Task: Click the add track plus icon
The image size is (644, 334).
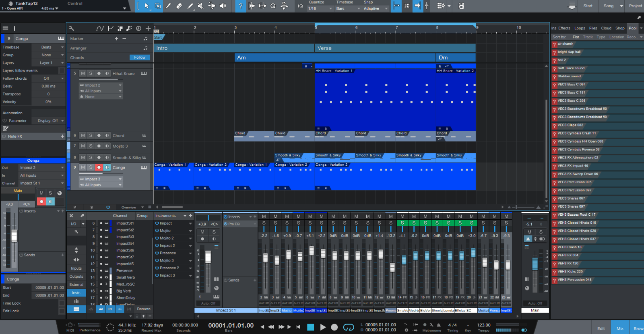Action: click(x=148, y=28)
